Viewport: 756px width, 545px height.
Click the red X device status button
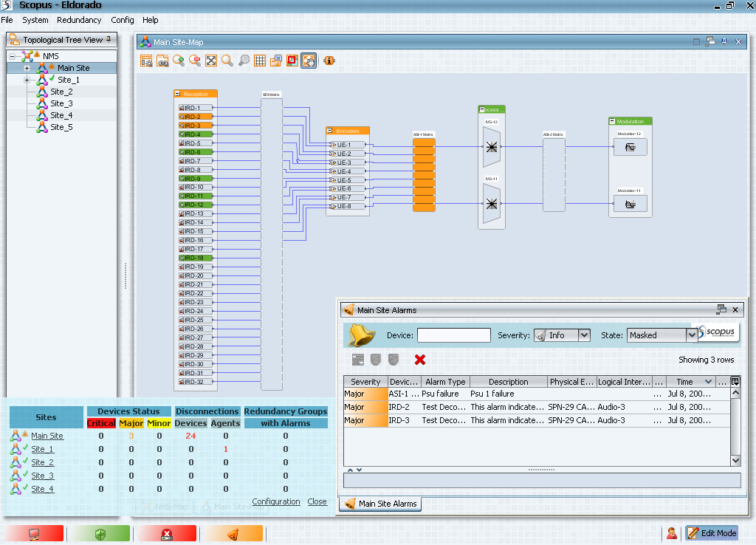click(x=167, y=534)
